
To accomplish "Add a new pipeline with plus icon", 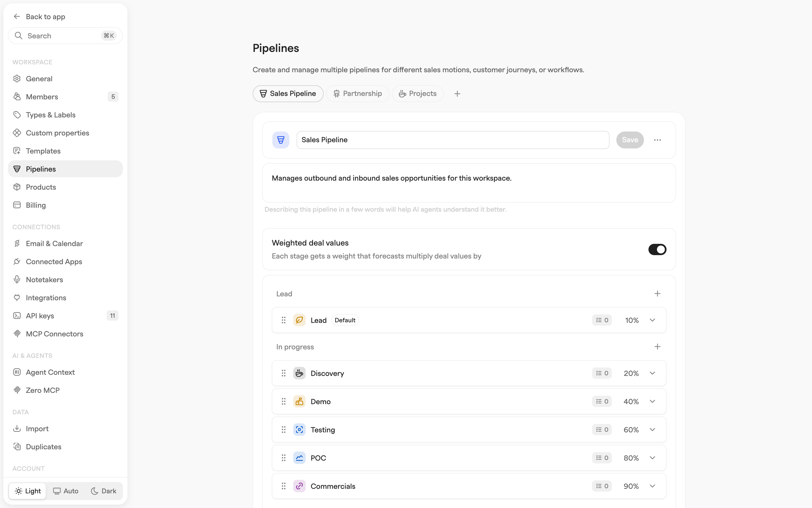I will (x=457, y=94).
